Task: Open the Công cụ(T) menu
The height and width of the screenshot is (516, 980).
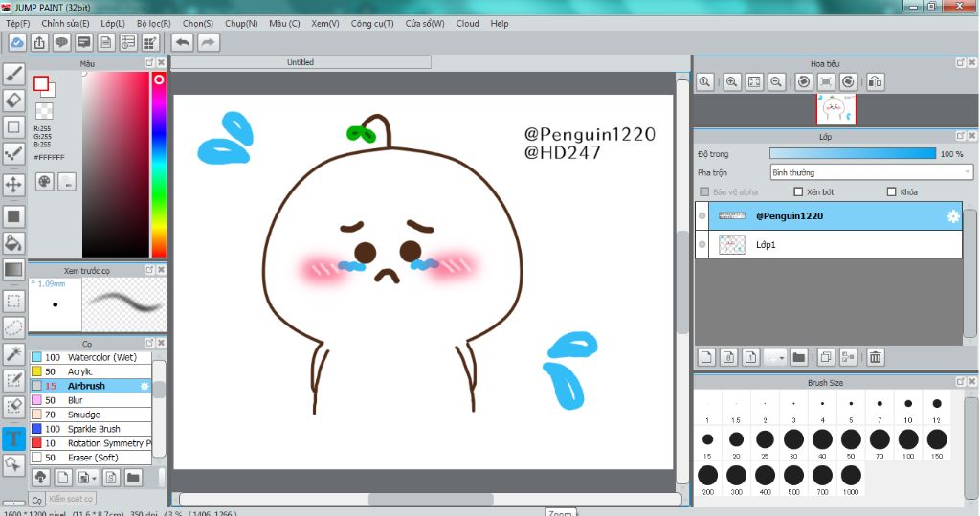Action: pyautogui.click(x=372, y=24)
